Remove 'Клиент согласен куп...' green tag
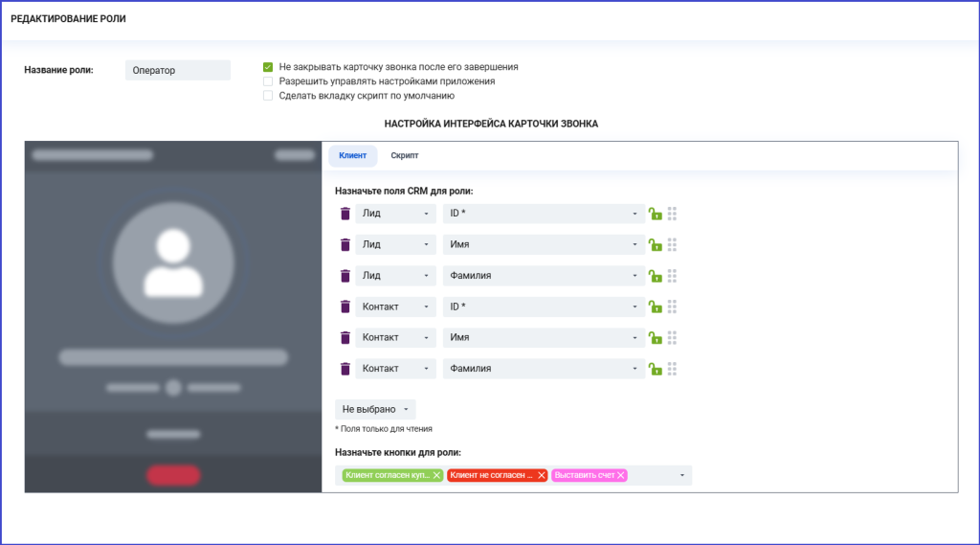 pos(436,475)
